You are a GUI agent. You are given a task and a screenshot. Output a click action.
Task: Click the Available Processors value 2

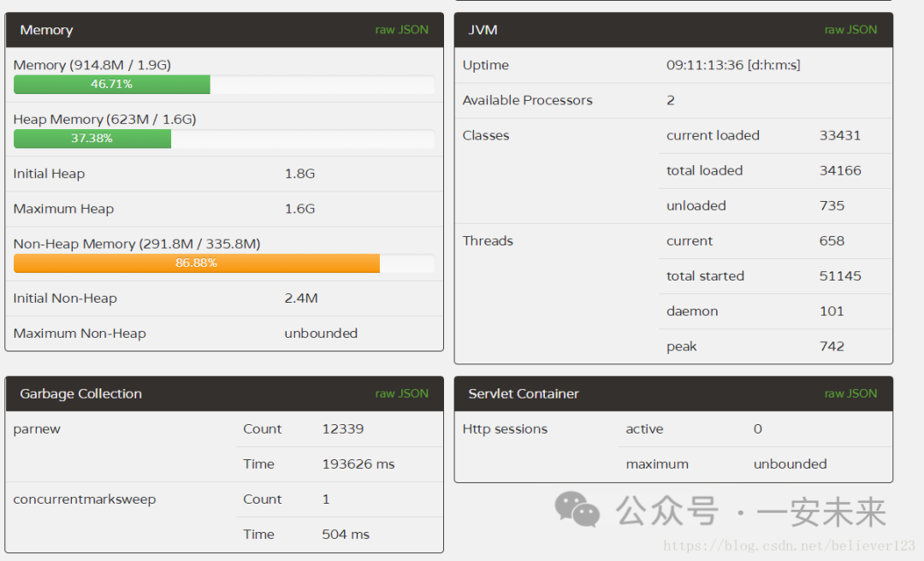(671, 100)
